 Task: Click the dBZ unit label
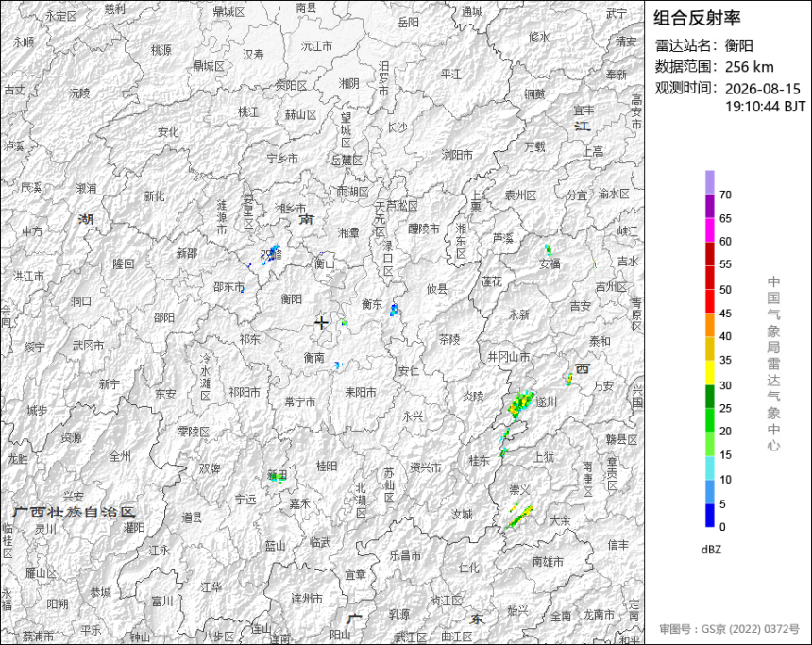click(x=711, y=550)
